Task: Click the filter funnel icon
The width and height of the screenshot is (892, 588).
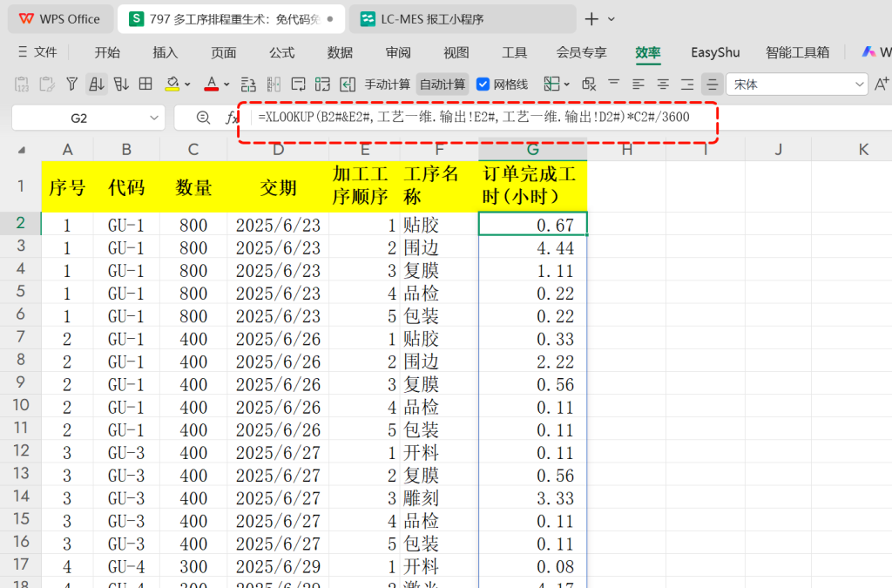Action: (71, 84)
